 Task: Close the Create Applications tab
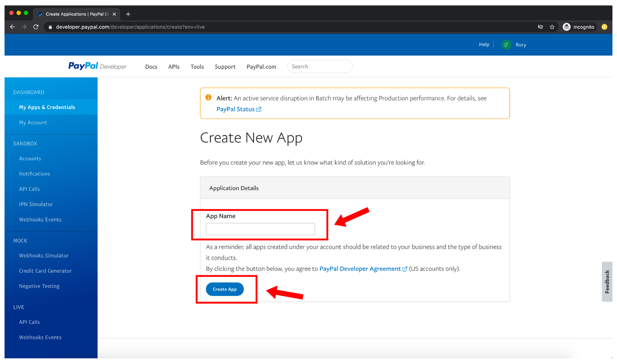pyautogui.click(x=114, y=14)
